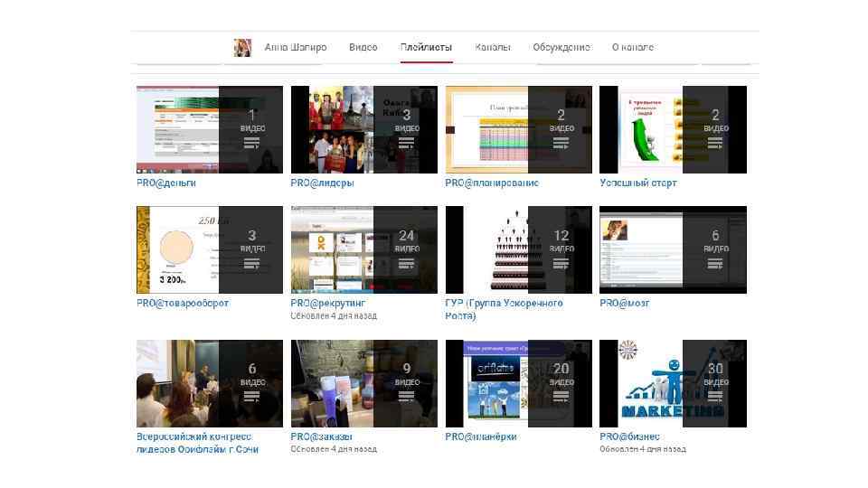Open the Анна Шапиро channel home tab

[x=296, y=48]
